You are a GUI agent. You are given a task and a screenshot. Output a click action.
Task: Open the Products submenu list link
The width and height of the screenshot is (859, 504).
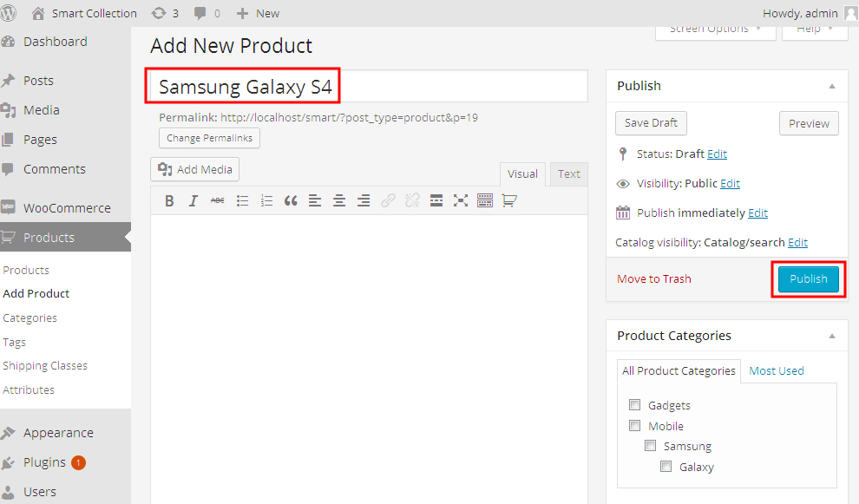(x=26, y=270)
